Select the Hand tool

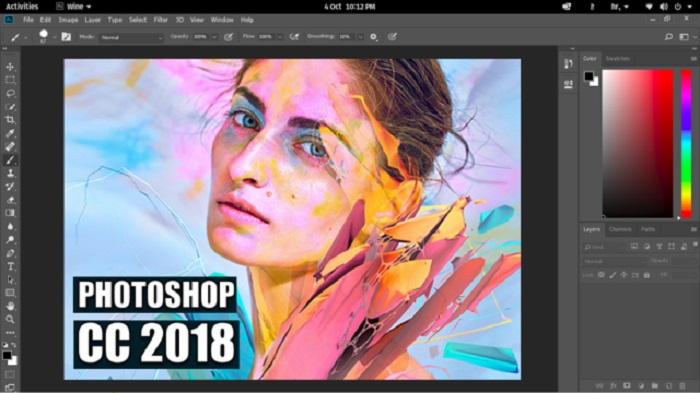click(x=10, y=306)
